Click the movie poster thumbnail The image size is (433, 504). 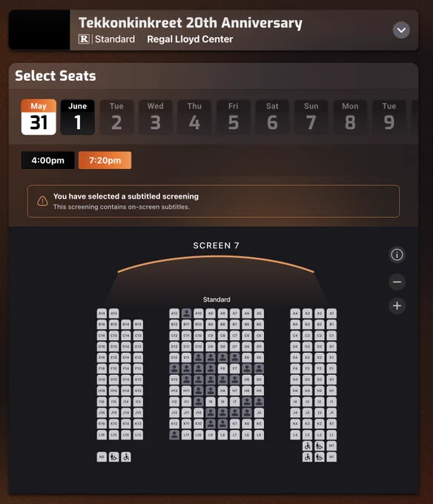pyautogui.click(x=39, y=30)
